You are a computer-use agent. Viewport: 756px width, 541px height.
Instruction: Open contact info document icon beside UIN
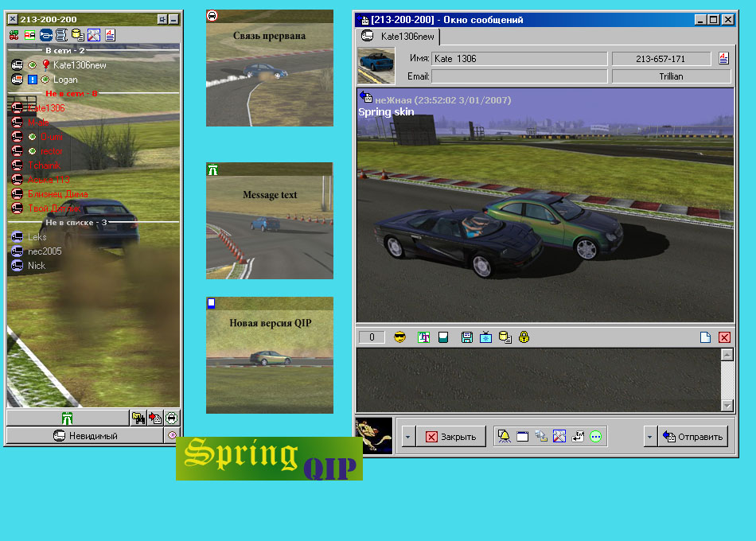tap(723, 58)
